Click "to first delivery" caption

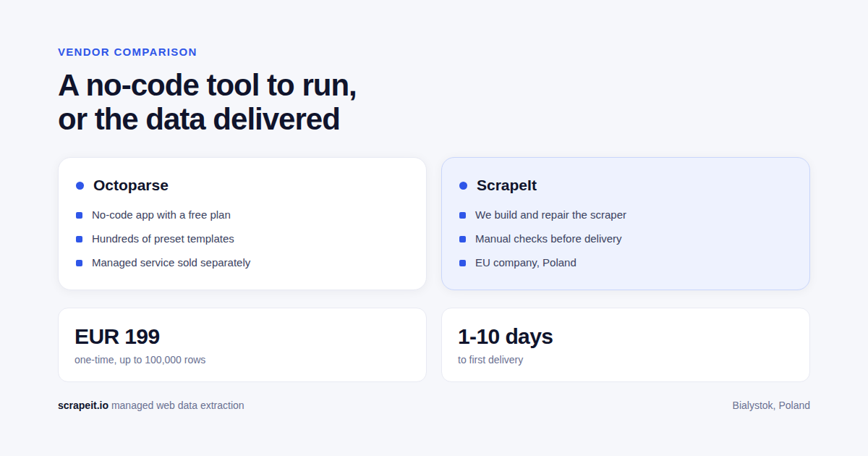(490, 360)
